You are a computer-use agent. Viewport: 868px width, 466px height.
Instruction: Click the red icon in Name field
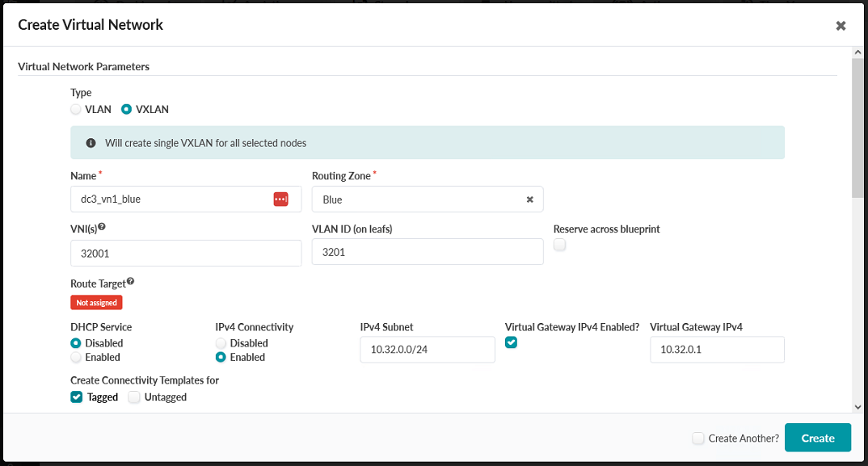coord(280,199)
